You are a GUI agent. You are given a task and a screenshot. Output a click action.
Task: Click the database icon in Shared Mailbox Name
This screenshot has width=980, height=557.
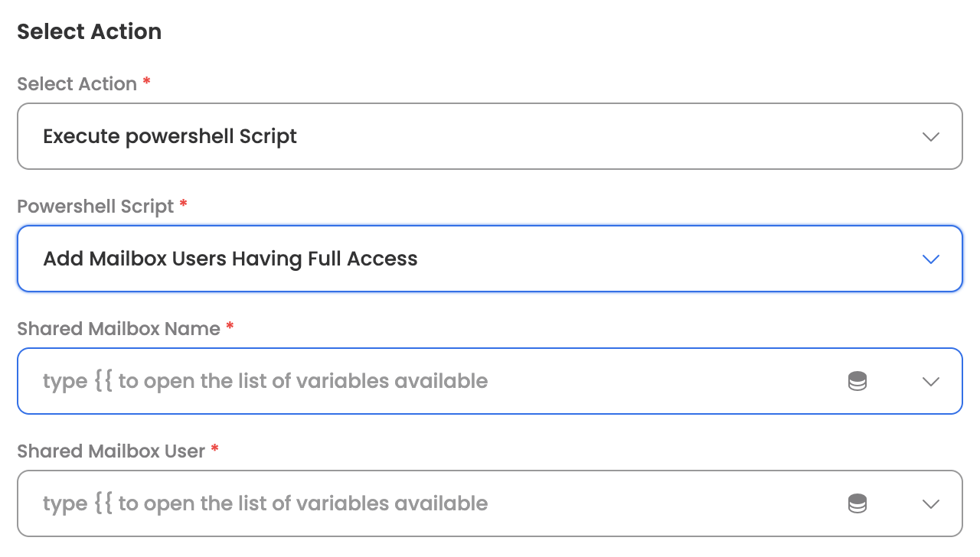click(857, 381)
